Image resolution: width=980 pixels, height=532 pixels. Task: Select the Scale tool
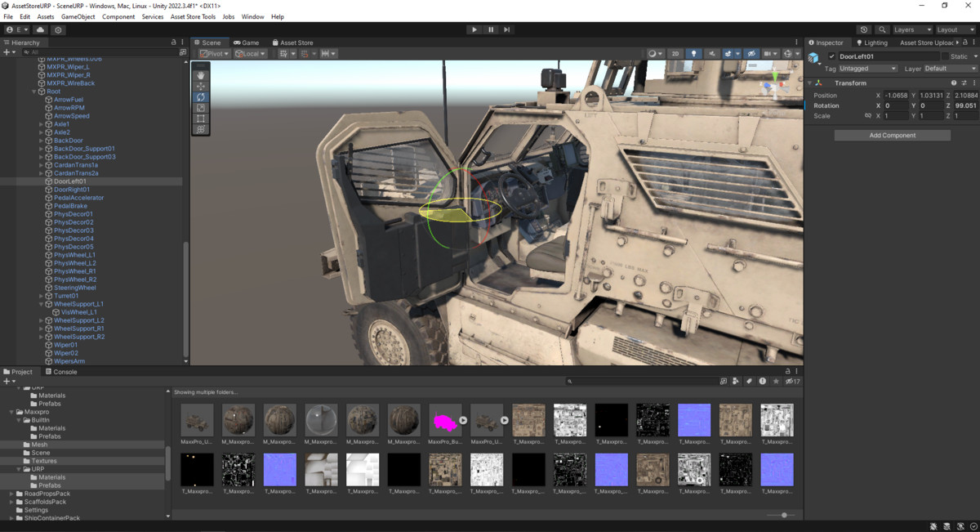201,108
